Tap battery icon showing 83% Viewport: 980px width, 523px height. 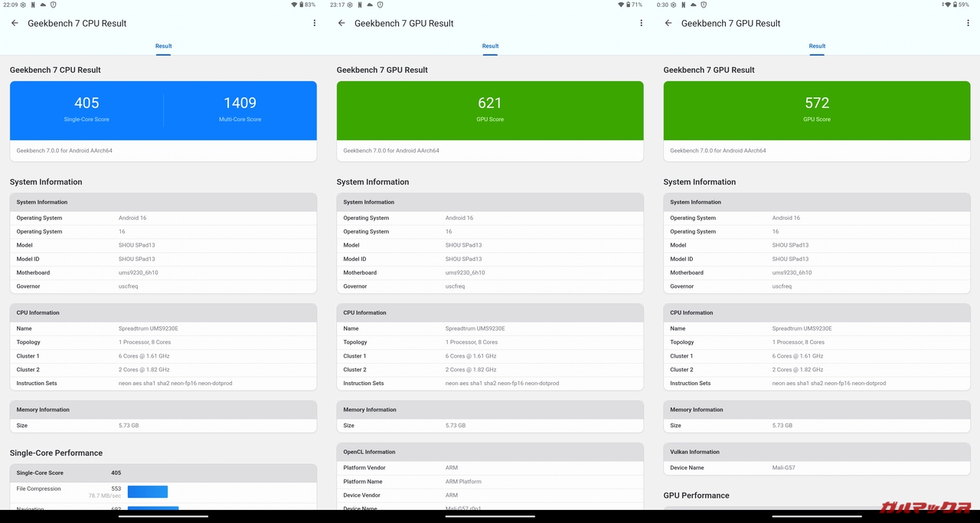[x=302, y=5]
